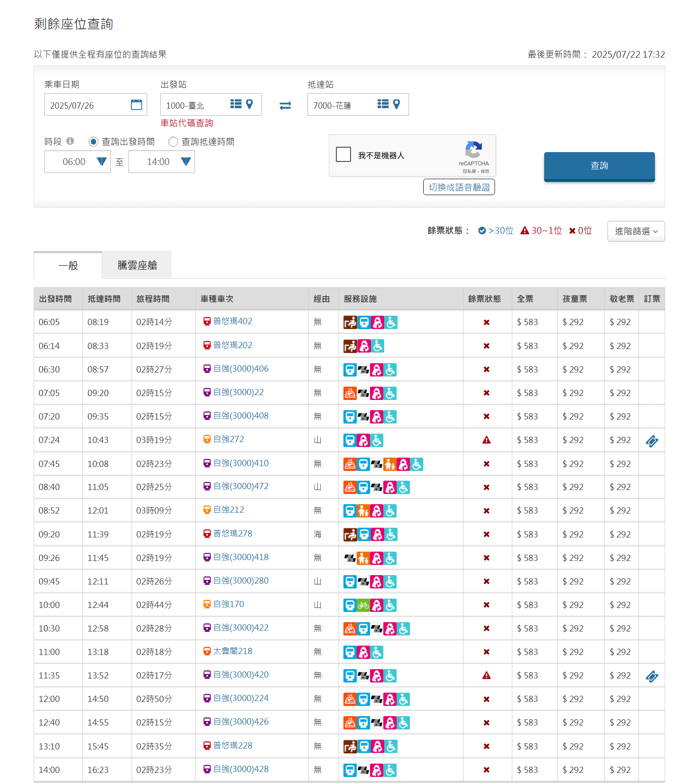Click train icon beside 自強170

point(207,604)
